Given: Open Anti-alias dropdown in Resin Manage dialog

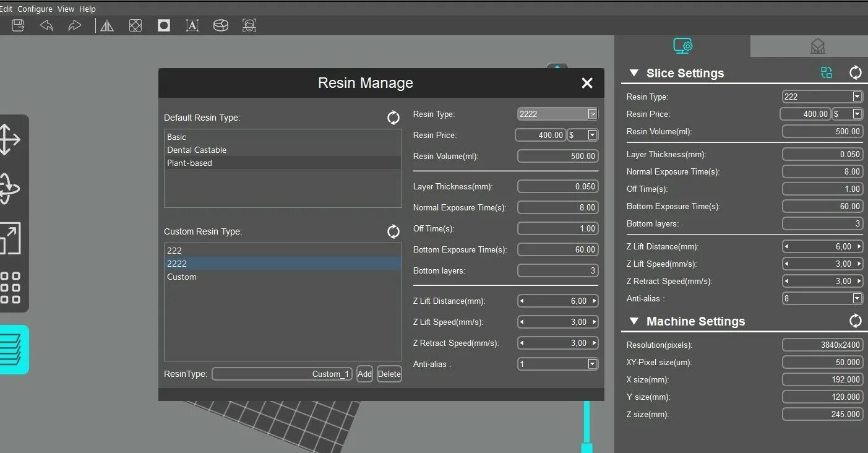Looking at the screenshot, I should (x=592, y=364).
